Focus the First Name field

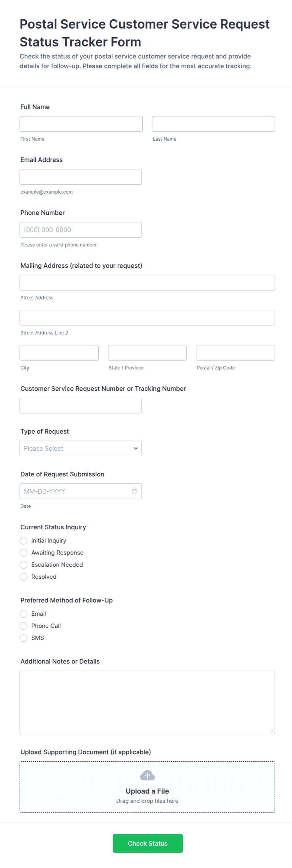click(x=81, y=124)
